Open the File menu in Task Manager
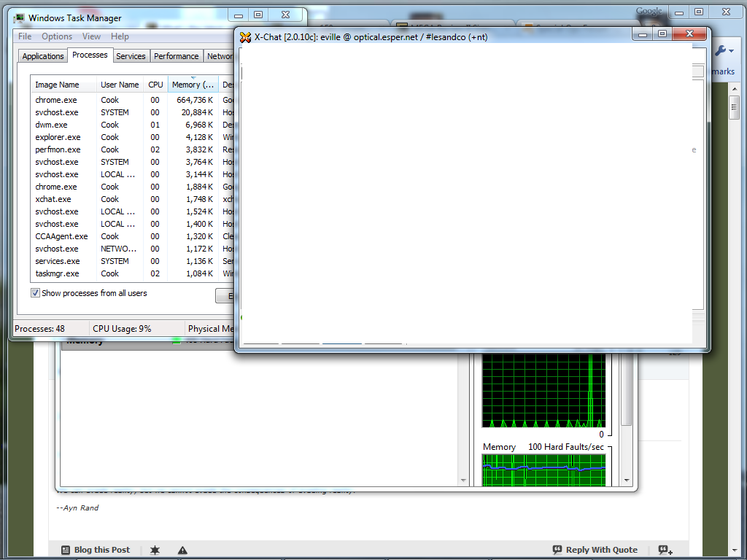Screen dimensions: 747x560 [x=25, y=36]
